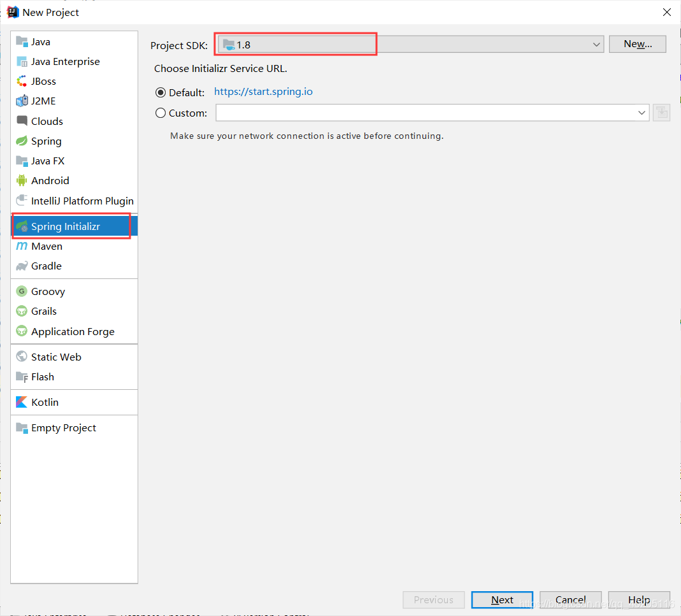Choose Java Enterprise project type
The image size is (681, 616).
pyautogui.click(x=66, y=62)
